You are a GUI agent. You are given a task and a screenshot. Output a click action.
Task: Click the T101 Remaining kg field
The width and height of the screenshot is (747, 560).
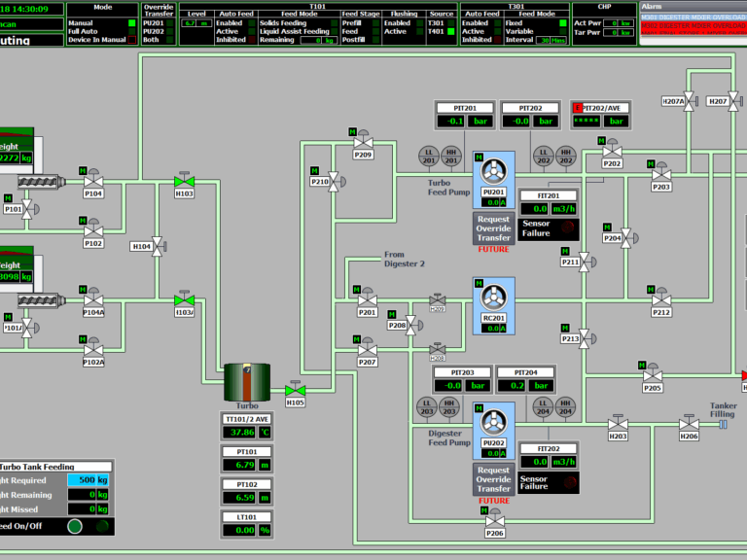tap(318, 41)
